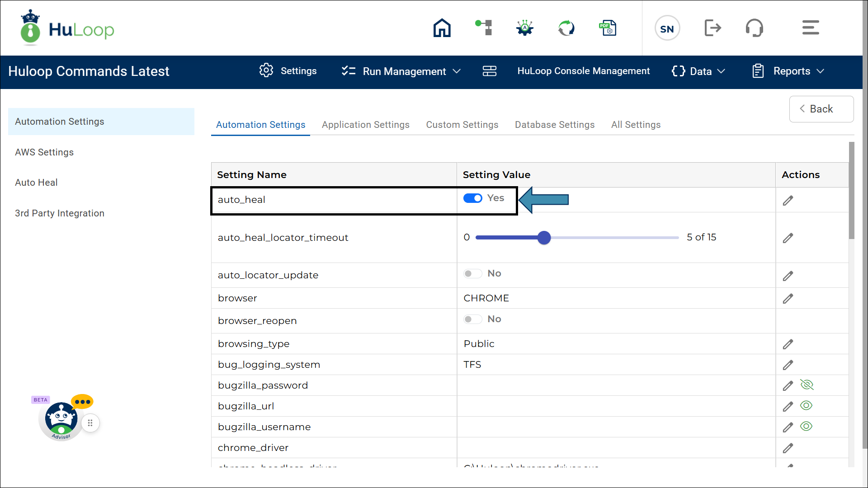This screenshot has height=488, width=868.
Task: Open the headset support icon
Action: [754, 28]
